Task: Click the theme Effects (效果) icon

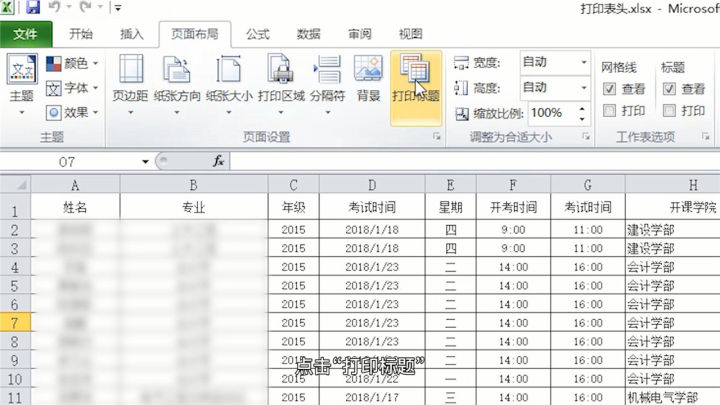Action: (53, 112)
